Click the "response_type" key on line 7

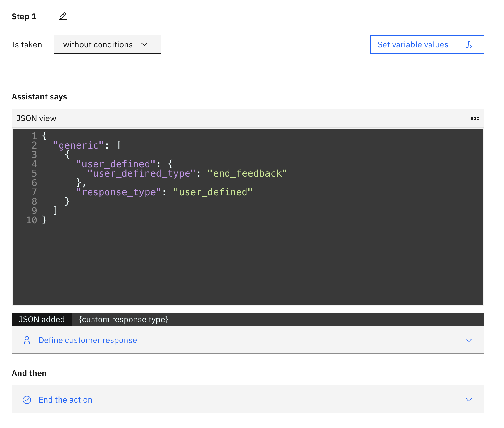point(119,192)
